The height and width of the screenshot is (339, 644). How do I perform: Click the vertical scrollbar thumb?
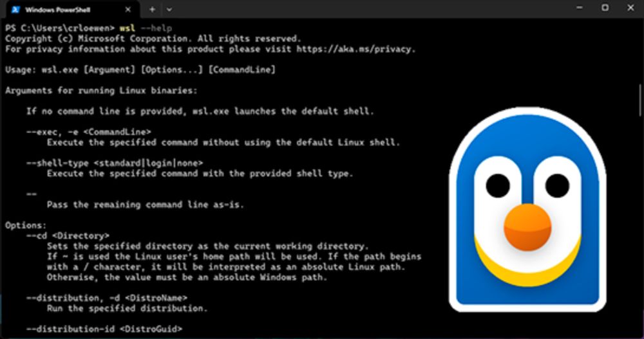pos(640,100)
